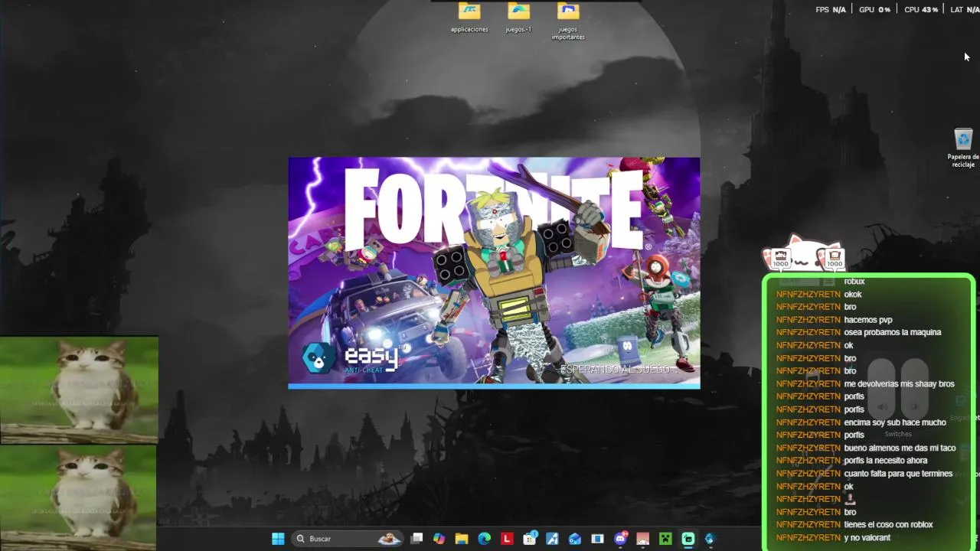The height and width of the screenshot is (551, 980).
Task: Select the juegos-1 desktop folder
Action: 518,18
